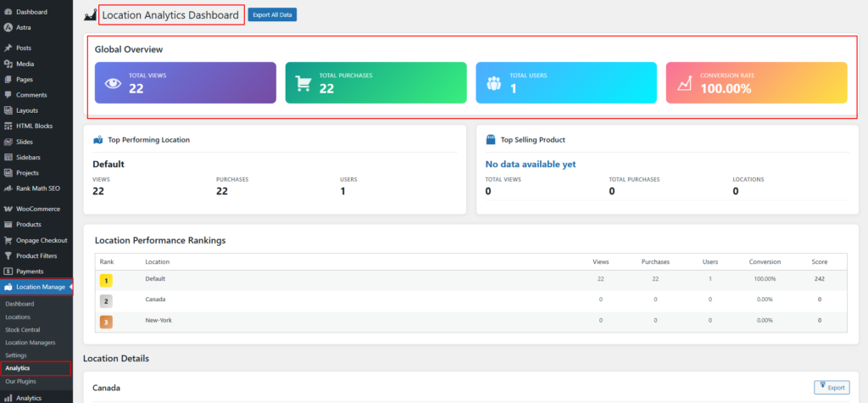This screenshot has height=403, width=868.
Task: Click the Rank Math SEO icon
Action: click(x=8, y=188)
